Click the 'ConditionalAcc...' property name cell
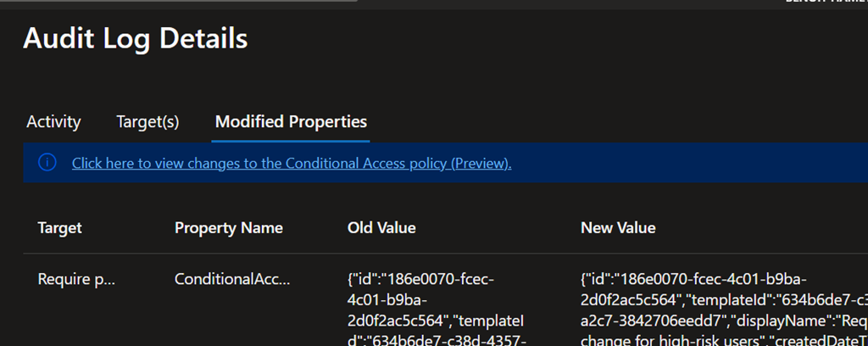The image size is (868, 346). (x=232, y=278)
